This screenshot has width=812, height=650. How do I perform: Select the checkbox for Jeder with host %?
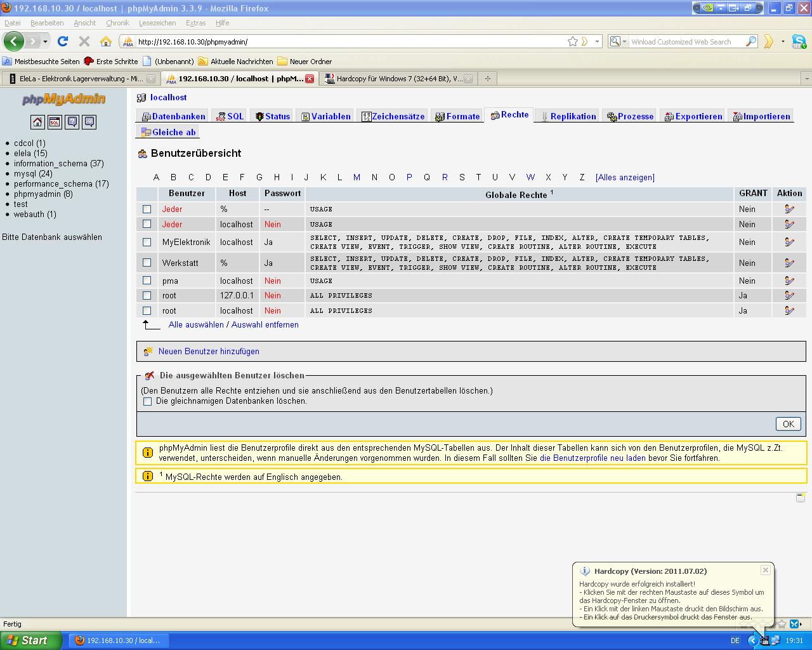pos(147,209)
